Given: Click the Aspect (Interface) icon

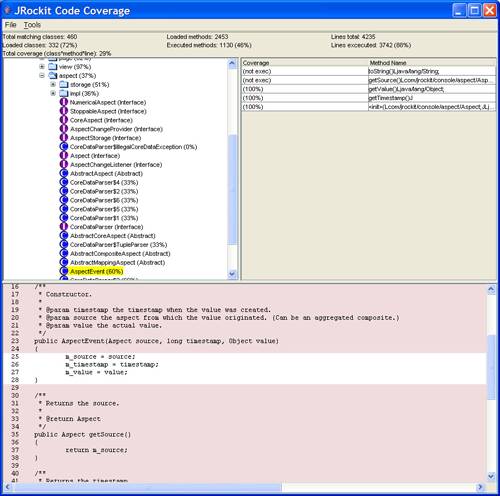Looking at the screenshot, I should (x=64, y=155).
